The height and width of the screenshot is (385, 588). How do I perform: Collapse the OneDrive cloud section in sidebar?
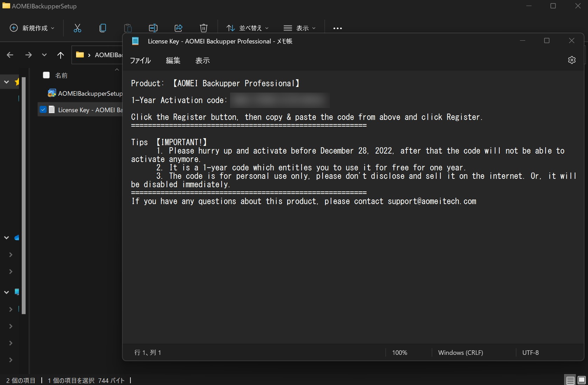click(6, 238)
